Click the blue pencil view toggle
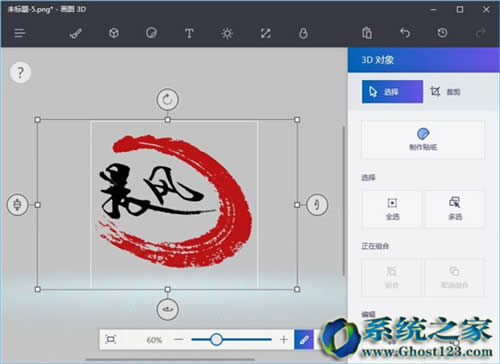500x364 pixels. 304,340
